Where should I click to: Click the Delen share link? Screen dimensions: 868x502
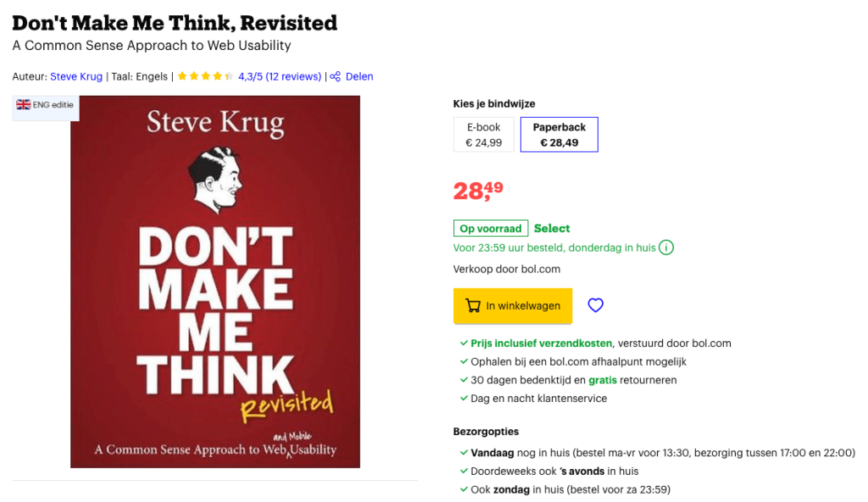pyautogui.click(x=359, y=76)
